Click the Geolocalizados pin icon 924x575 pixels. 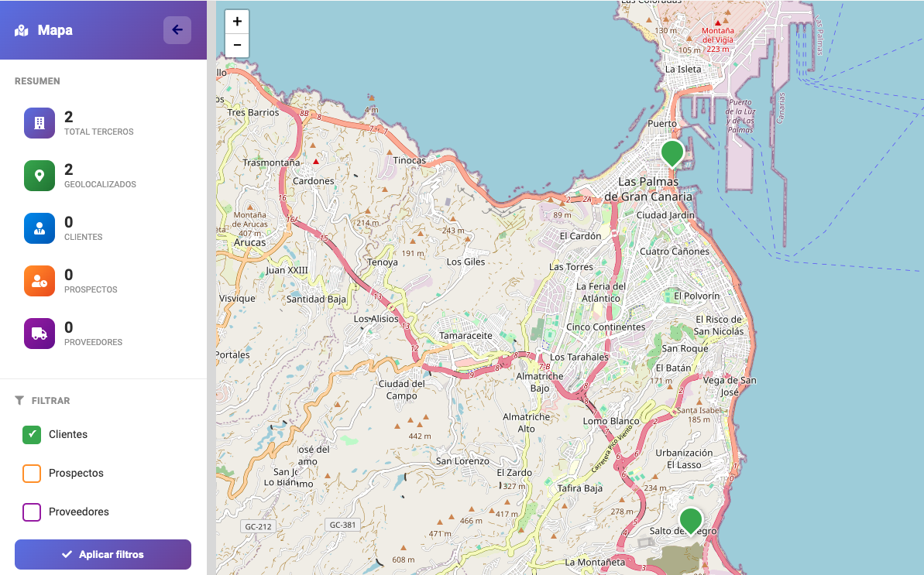click(40, 176)
